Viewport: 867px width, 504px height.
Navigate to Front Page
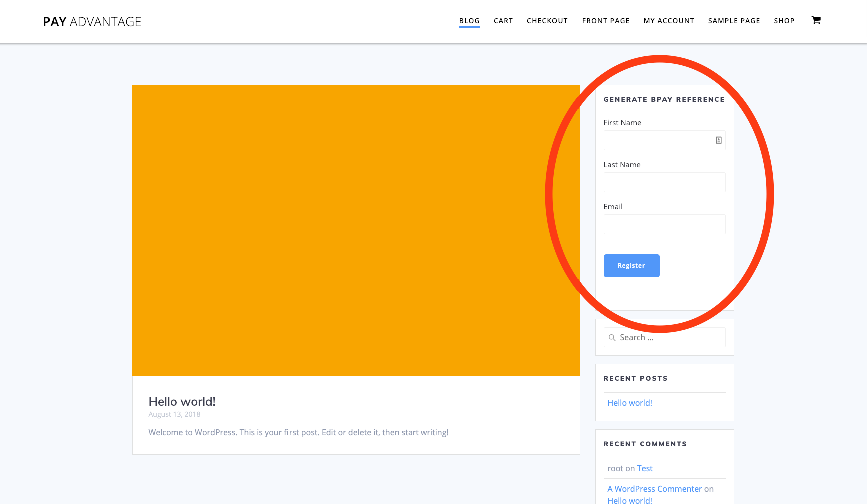606,21
